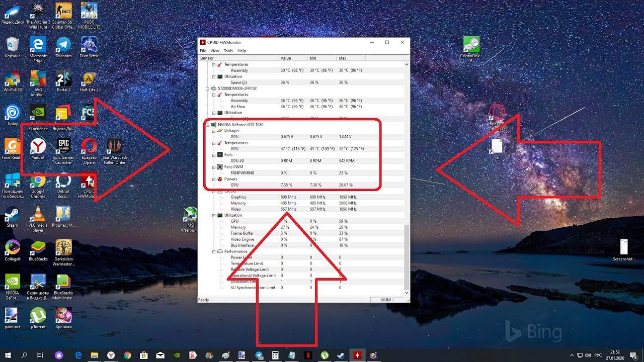Select the Хроники desktop icon
644x362 pixels.
click(63, 318)
